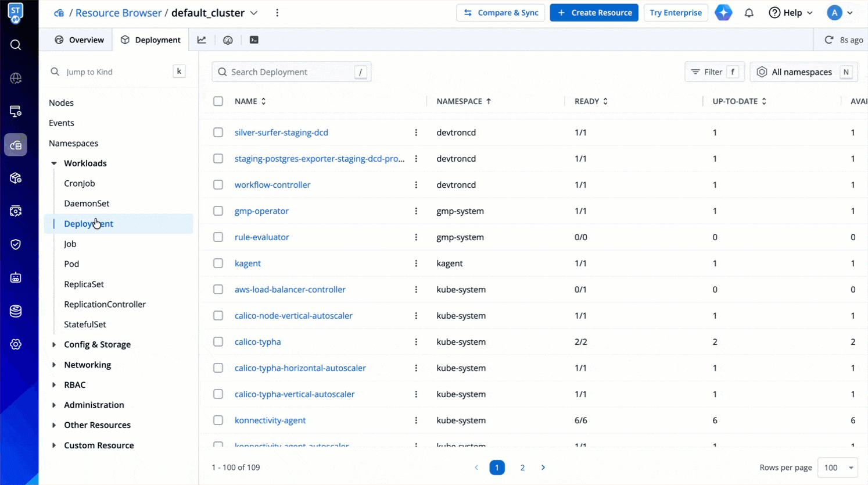Click the AI sparkle assistant icon

tap(723, 13)
